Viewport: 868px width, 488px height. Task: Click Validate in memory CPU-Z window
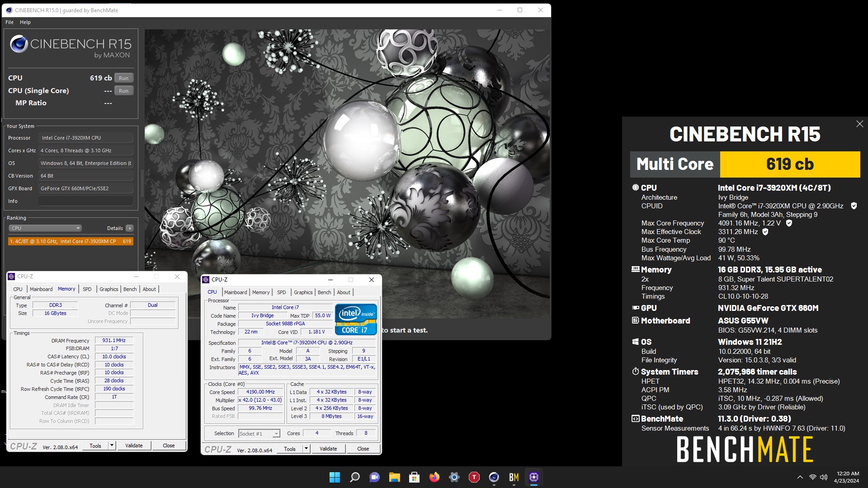point(134,446)
